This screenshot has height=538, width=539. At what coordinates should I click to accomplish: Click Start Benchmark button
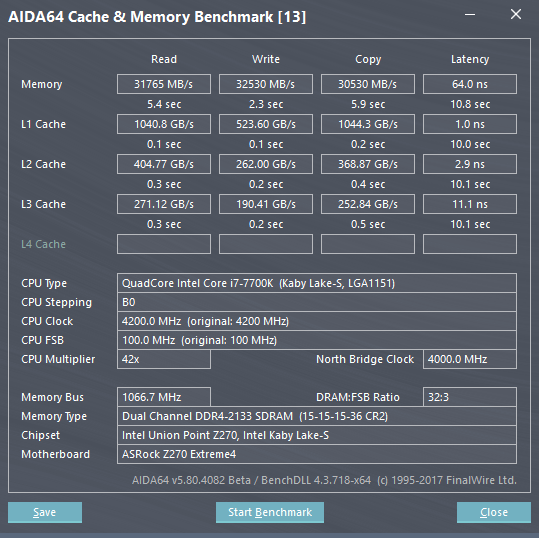pos(270,512)
